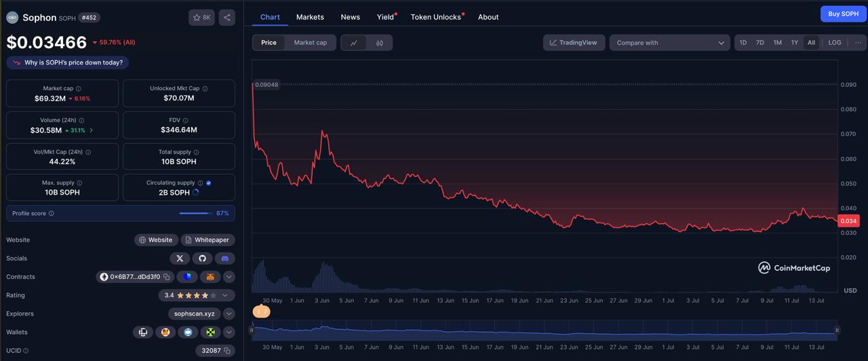
Task: Set chart range to 1Y
Action: click(x=794, y=43)
